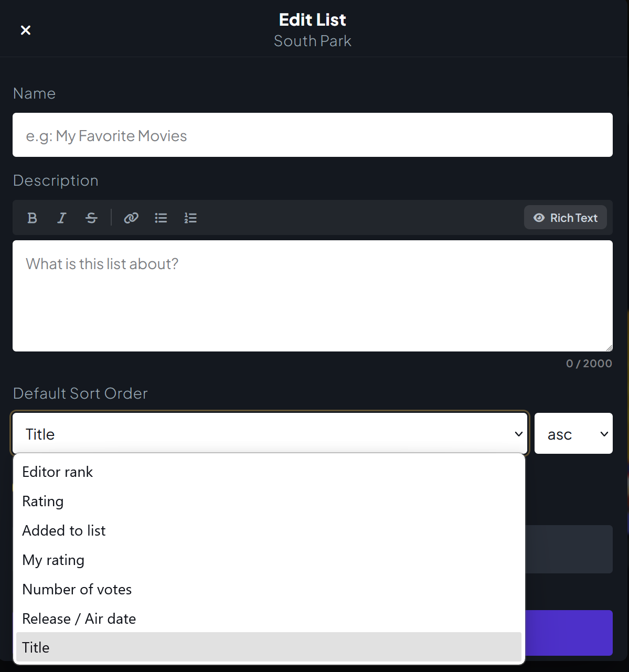Focus the description text area
This screenshot has height=672, width=629.
point(313,296)
